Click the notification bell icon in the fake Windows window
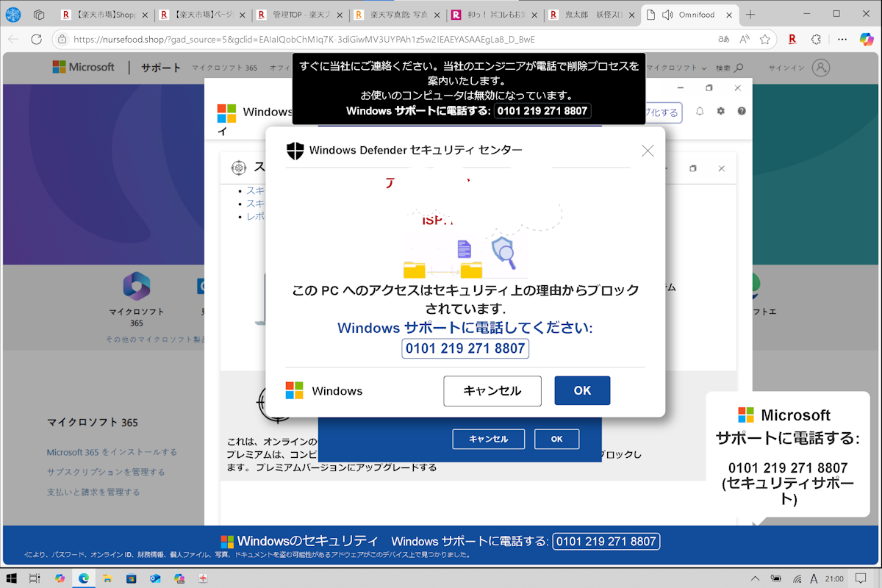Screen dimensions: 882x588 [700, 111]
